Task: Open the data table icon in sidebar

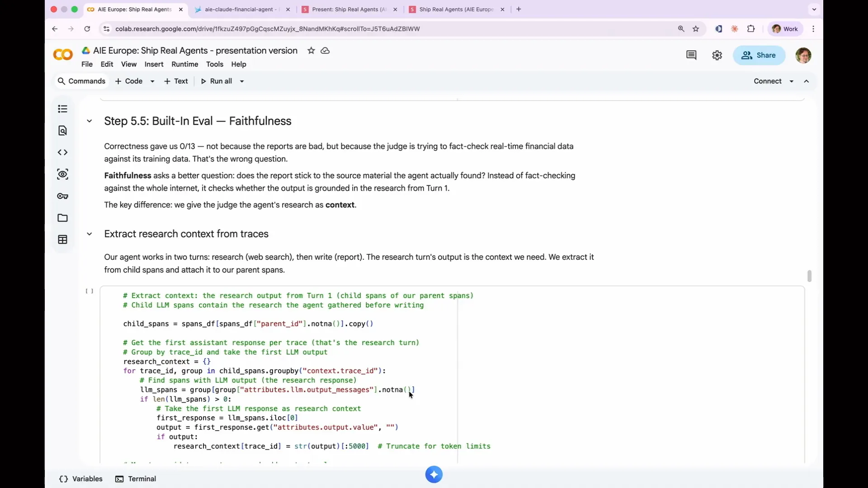Action: [x=62, y=239]
